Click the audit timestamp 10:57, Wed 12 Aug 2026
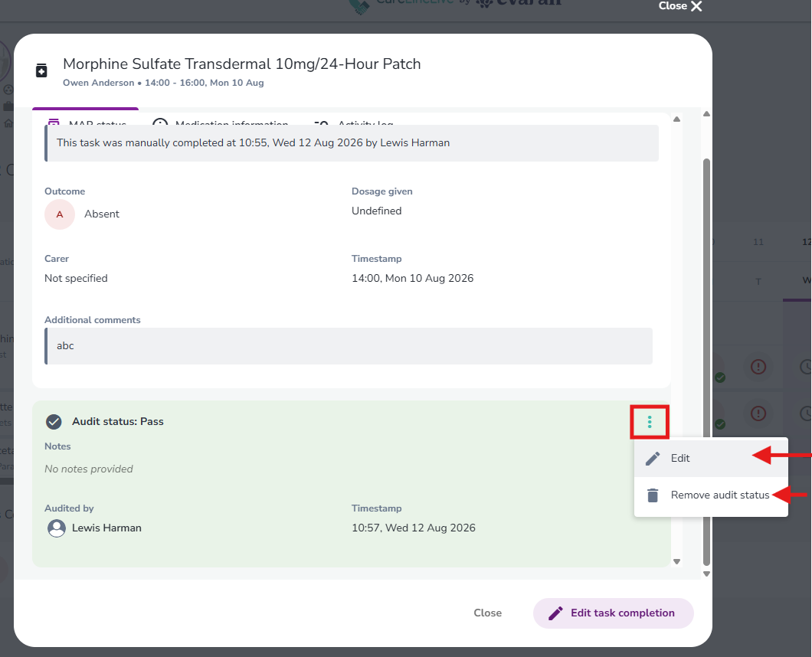 click(x=413, y=528)
